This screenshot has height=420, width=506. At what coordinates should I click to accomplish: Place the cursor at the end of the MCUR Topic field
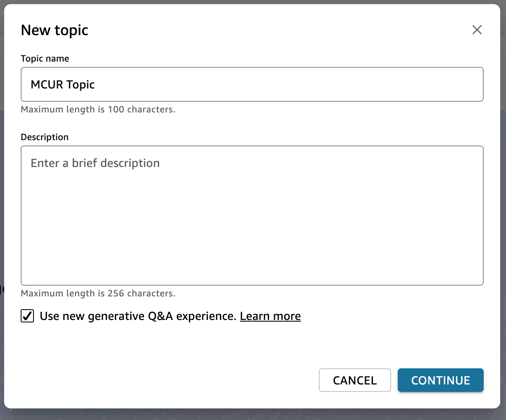(x=289, y=84)
